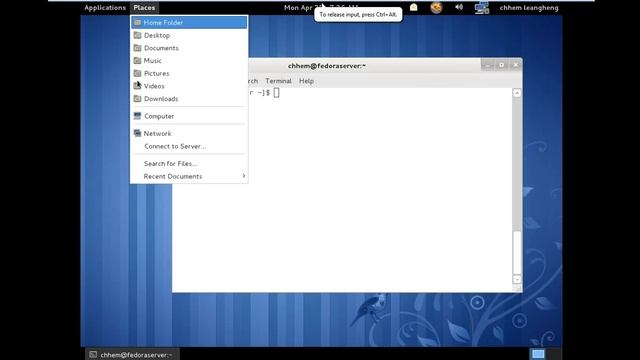Click the Computer monitor icon

coord(138,116)
